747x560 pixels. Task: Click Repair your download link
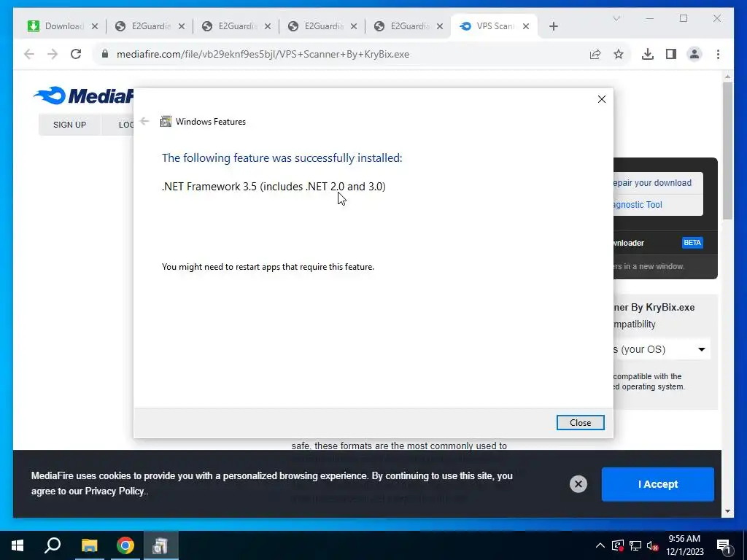coord(651,183)
